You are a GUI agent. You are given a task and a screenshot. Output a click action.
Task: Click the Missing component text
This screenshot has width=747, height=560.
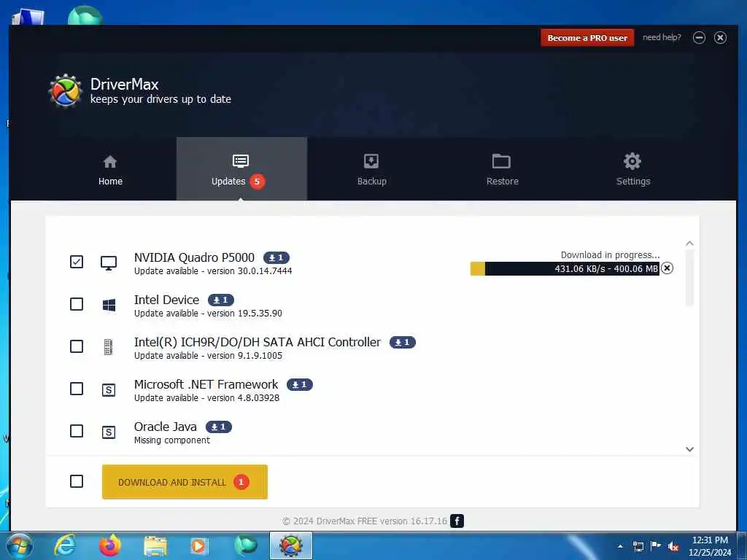pyautogui.click(x=172, y=440)
